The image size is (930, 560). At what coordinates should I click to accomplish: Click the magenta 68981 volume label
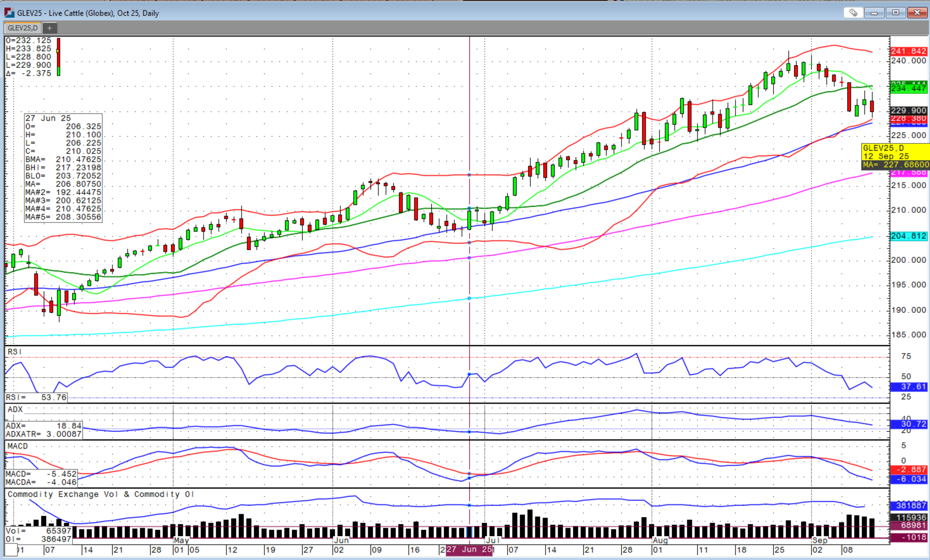[908, 526]
